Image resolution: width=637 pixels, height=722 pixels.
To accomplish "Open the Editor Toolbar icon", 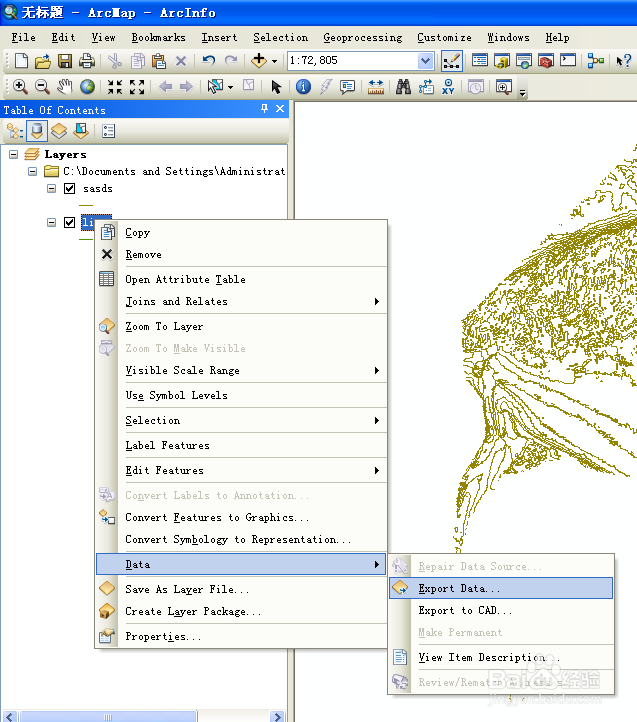I will 451,61.
